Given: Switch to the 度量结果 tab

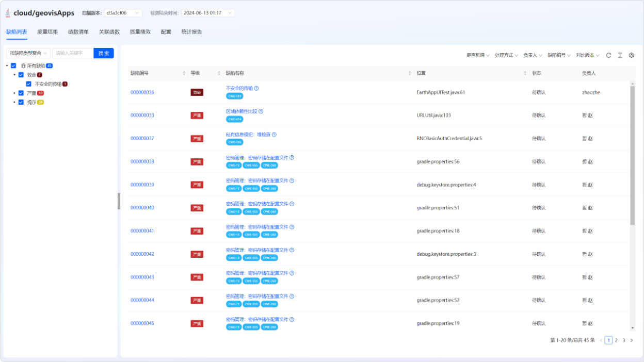Looking at the screenshot, I should [x=47, y=32].
